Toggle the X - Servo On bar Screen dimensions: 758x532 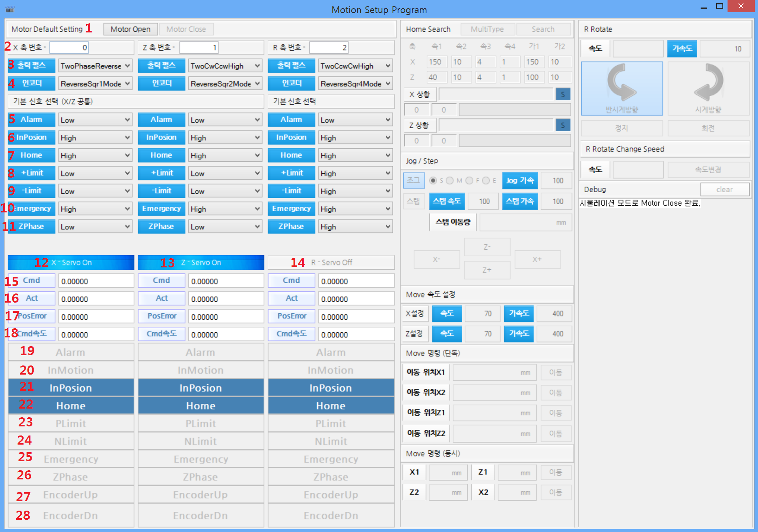tap(71, 263)
